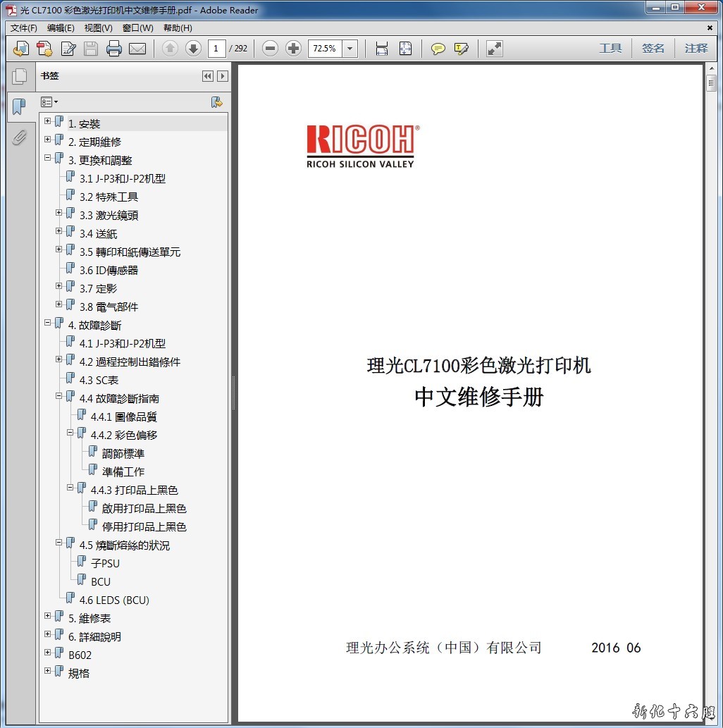Open the 注释 pane

(x=696, y=49)
